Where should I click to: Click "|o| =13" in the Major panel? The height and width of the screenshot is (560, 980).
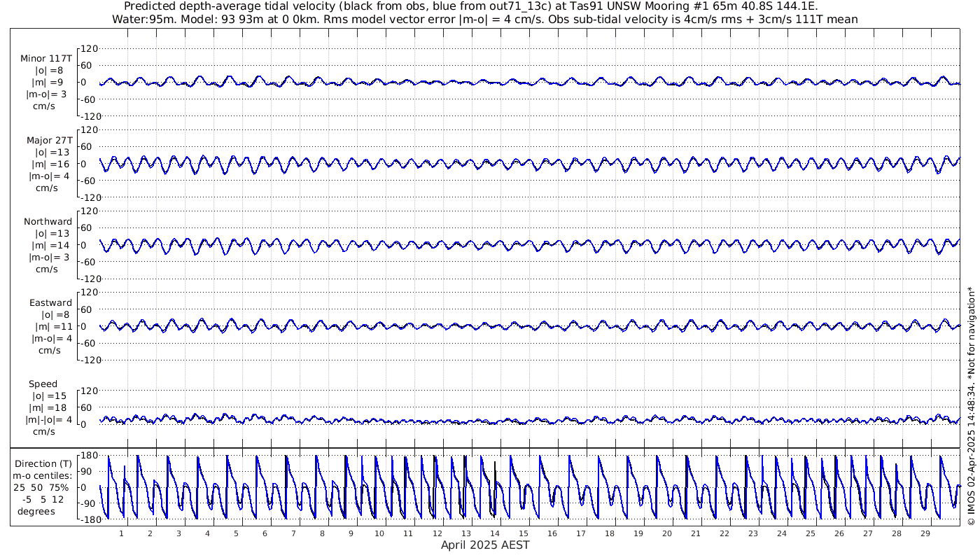coord(52,152)
